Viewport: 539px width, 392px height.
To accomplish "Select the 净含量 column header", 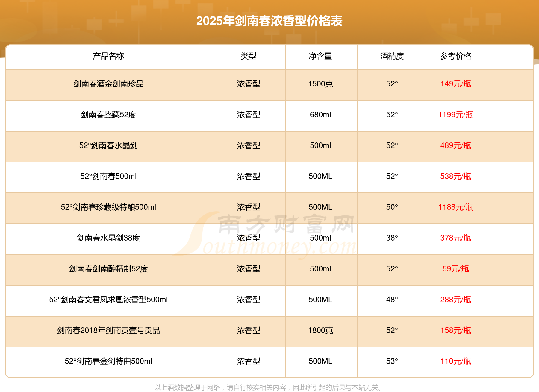I will click(320, 56).
